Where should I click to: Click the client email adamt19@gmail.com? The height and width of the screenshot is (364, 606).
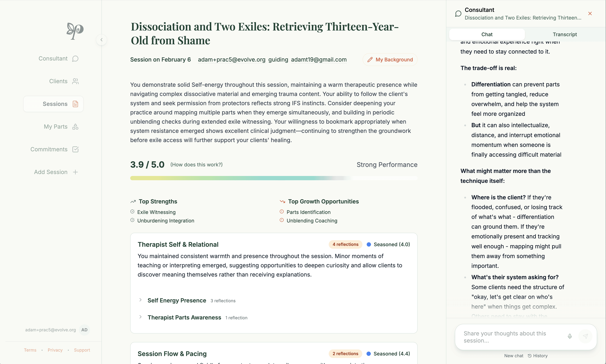[319, 60]
